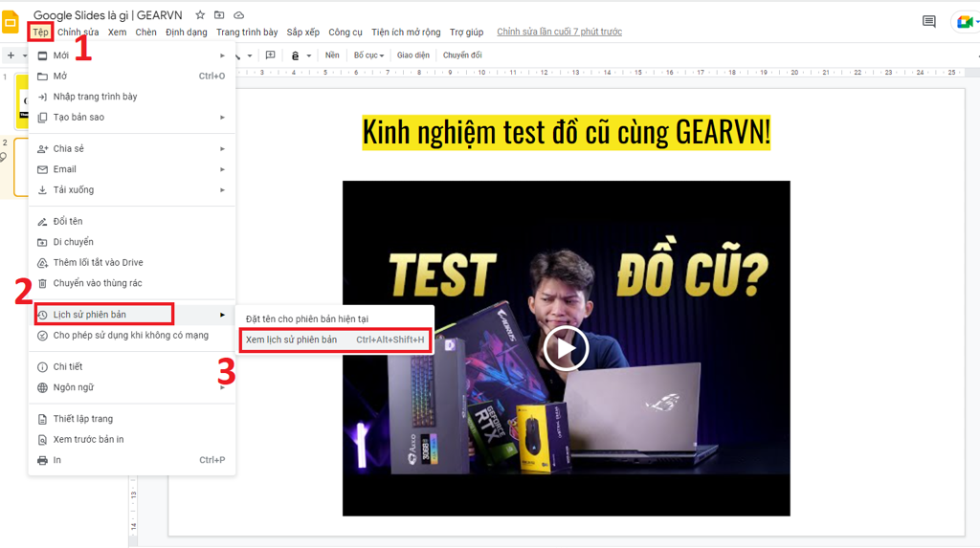Click the slide title Kinh nghiệm test đồ cũ
980x548 pixels.
pyautogui.click(x=567, y=133)
